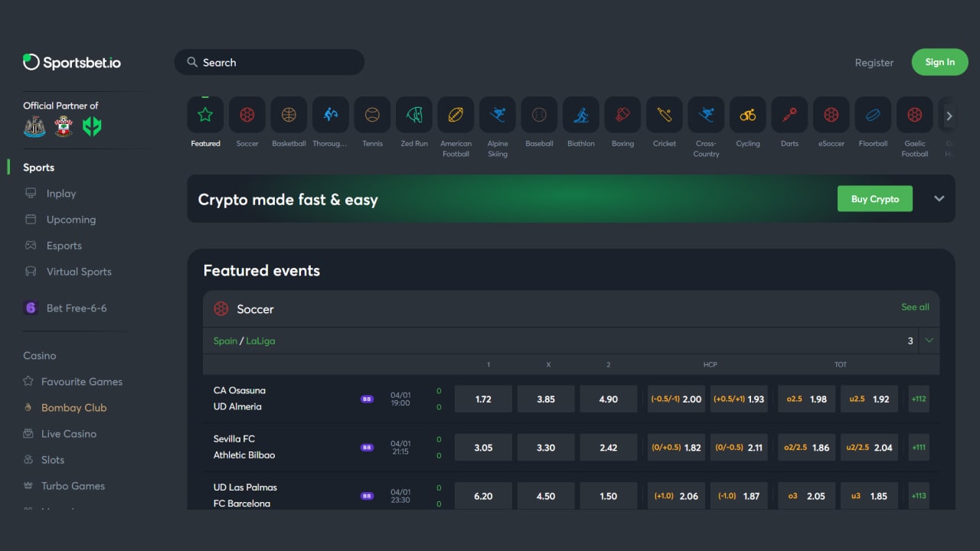Image resolution: width=980 pixels, height=551 pixels.
Task: Click the BB badge for Sevilla FC match
Action: coord(367,448)
